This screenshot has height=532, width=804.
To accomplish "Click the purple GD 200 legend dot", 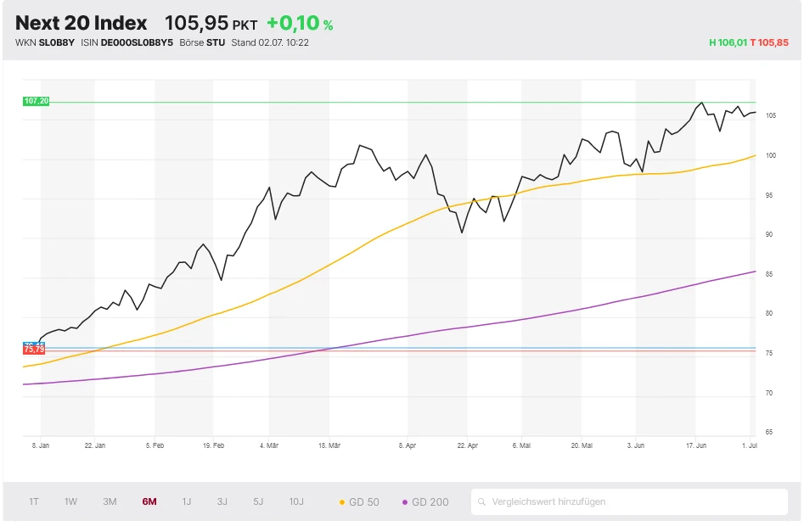I will click(x=406, y=501).
